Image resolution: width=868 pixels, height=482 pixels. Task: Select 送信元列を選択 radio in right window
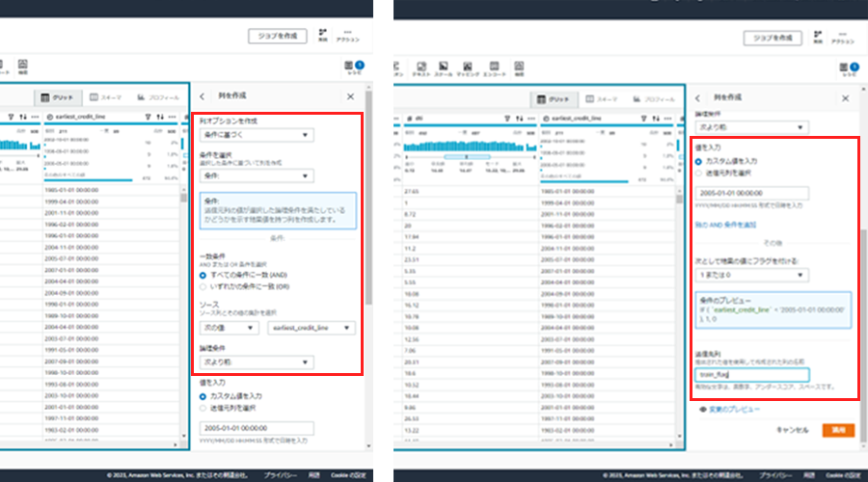tap(698, 174)
